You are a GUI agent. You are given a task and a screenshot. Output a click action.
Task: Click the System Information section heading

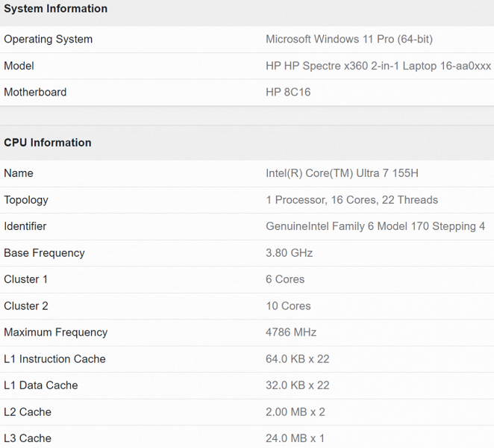click(56, 9)
